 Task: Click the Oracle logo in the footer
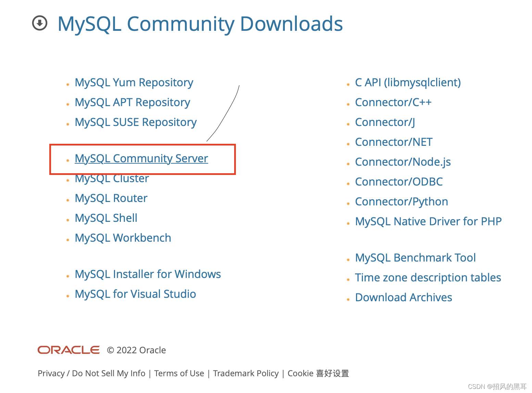68,350
